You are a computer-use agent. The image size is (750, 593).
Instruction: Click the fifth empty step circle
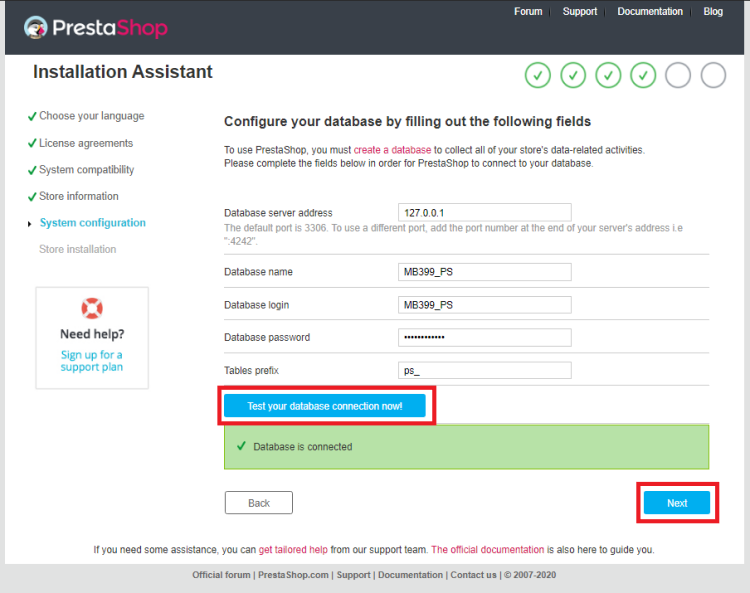678,76
